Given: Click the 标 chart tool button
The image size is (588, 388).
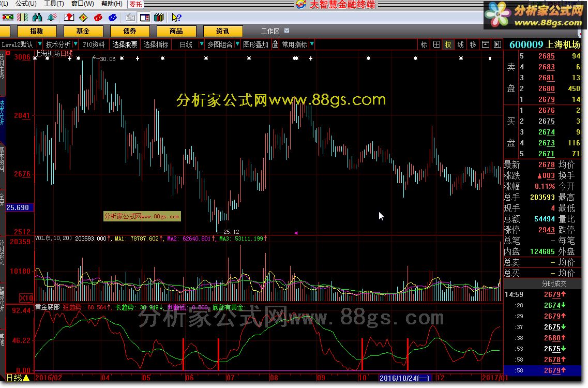Looking at the screenshot, I should (424, 44).
